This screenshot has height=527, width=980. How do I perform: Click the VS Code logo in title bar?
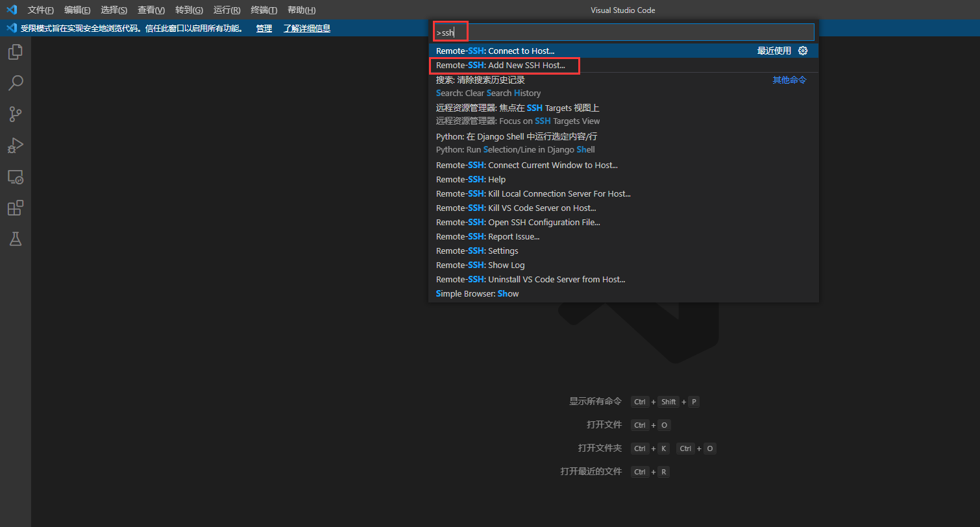12,10
